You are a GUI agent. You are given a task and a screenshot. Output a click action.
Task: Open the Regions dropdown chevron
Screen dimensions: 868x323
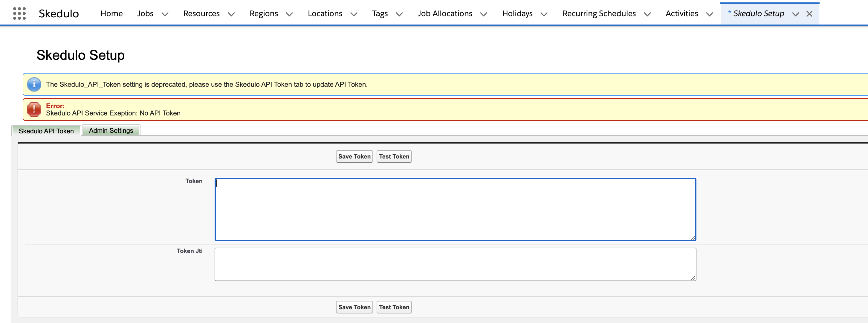coord(289,14)
